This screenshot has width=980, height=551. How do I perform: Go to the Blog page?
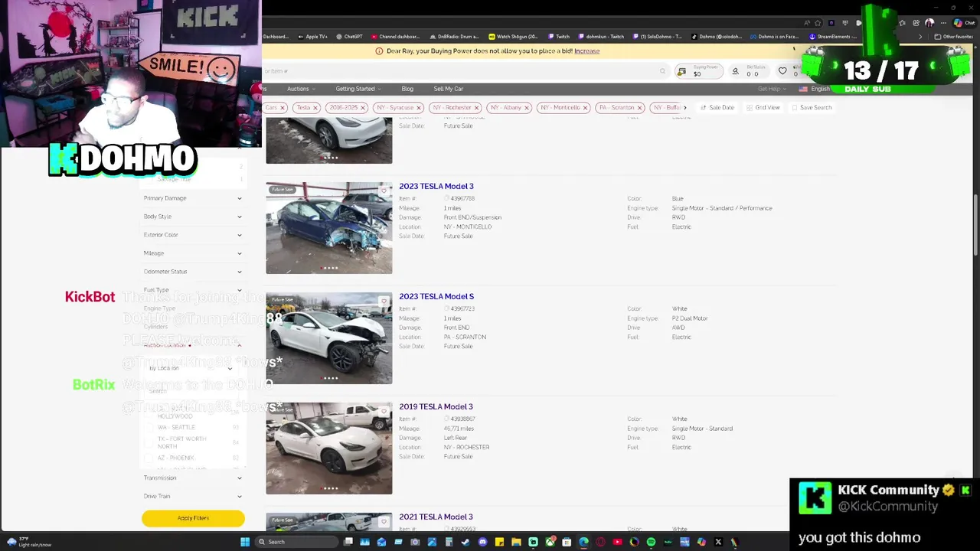tap(407, 89)
